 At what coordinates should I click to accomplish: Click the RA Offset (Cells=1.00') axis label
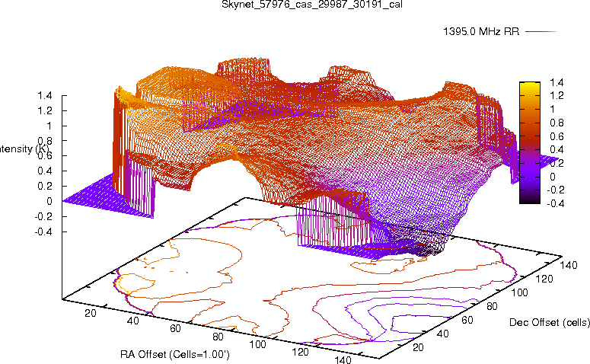(x=175, y=355)
